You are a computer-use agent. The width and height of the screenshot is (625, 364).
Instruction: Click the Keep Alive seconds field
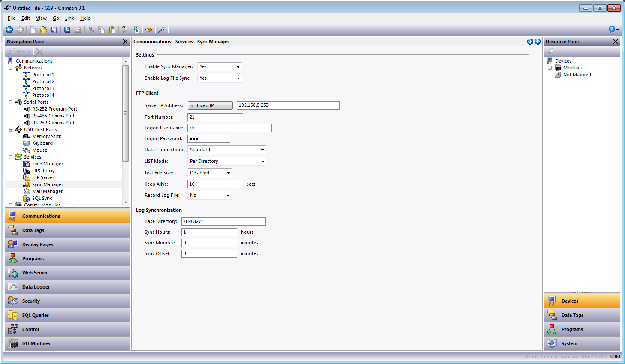[x=215, y=184]
